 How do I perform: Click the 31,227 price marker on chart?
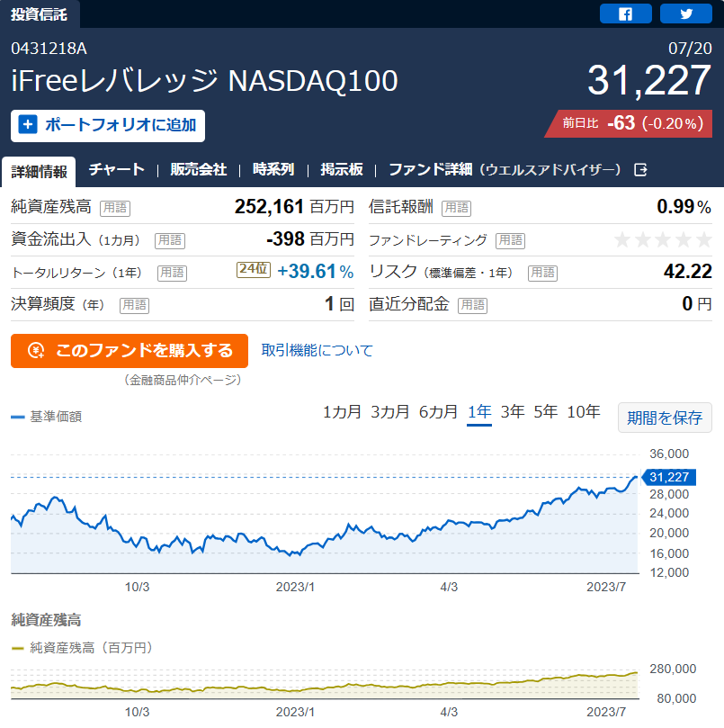[669, 477]
